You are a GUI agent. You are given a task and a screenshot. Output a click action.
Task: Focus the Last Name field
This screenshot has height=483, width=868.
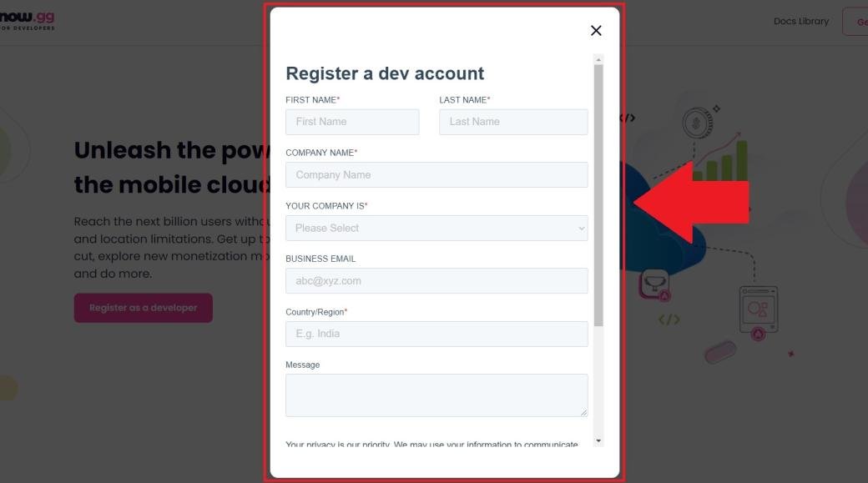pyautogui.click(x=513, y=122)
